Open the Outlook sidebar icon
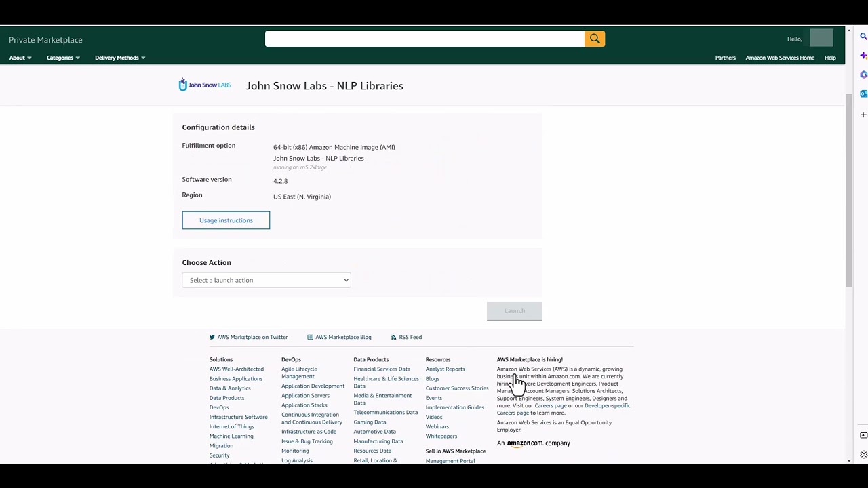Viewport: 868px width, 488px height. 863,94
